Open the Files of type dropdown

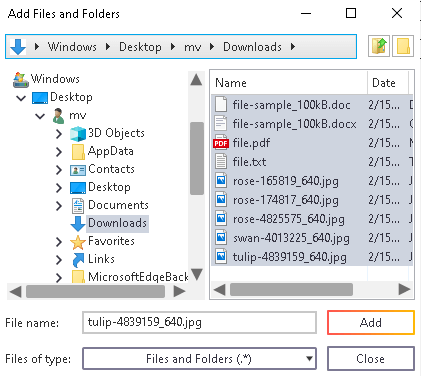(x=199, y=359)
